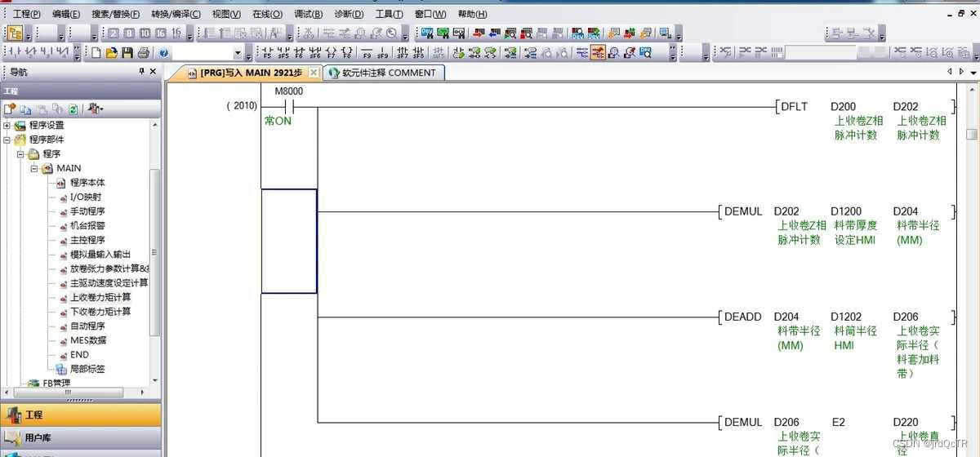980x457 pixels.
Task: Select 程序本体 in project tree
Action: click(87, 183)
